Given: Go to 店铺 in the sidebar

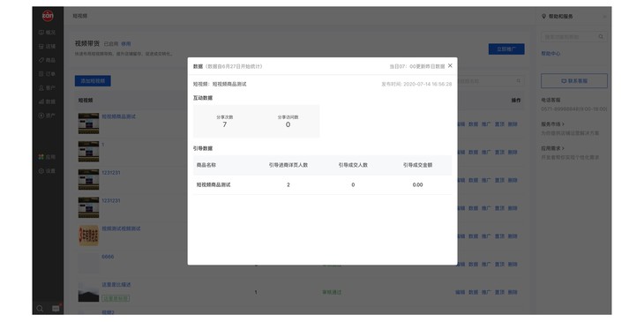Looking at the screenshot, I should (x=41, y=47).
